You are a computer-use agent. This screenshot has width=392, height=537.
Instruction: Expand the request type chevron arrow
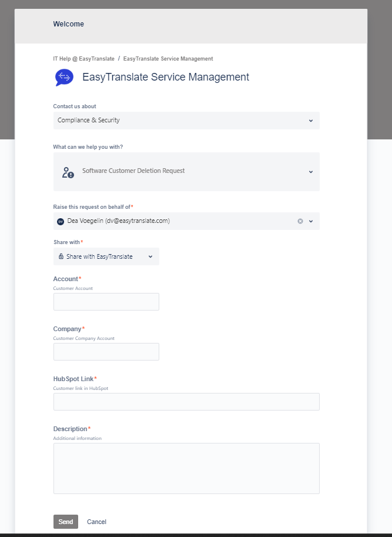[310, 172]
